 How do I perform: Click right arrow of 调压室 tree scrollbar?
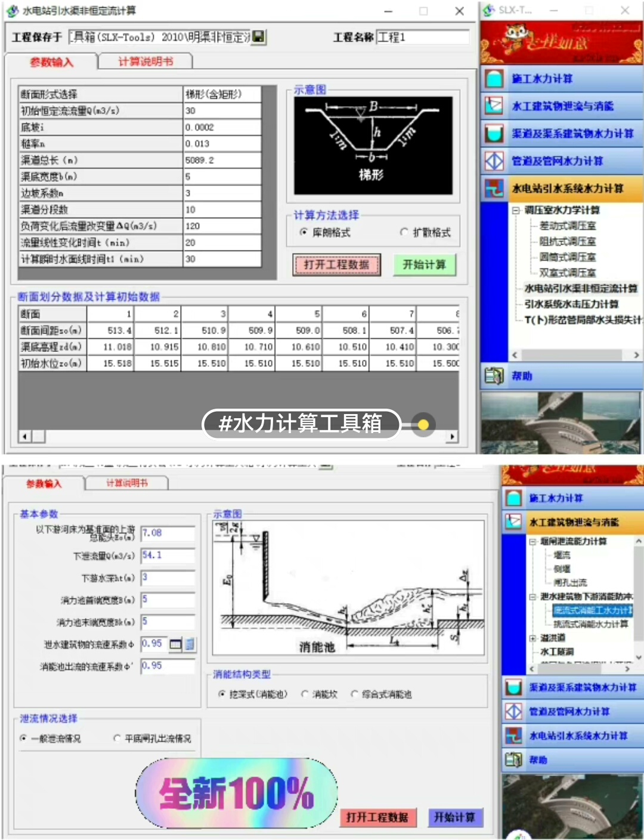(x=637, y=355)
